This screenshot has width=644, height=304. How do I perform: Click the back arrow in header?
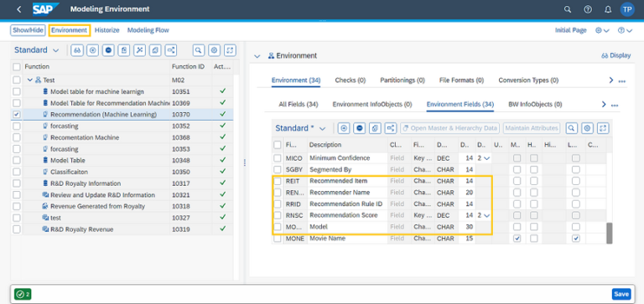point(19,9)
